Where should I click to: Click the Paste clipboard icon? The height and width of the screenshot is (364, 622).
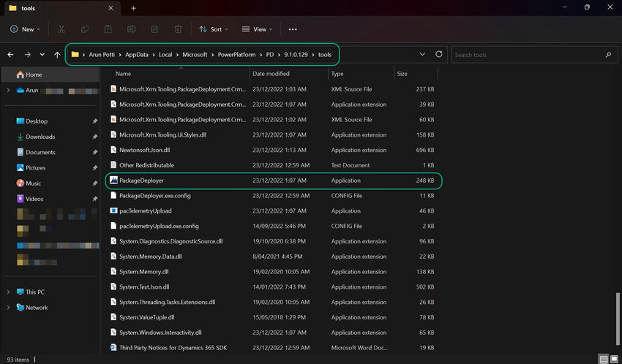click(x=108, y=29)
